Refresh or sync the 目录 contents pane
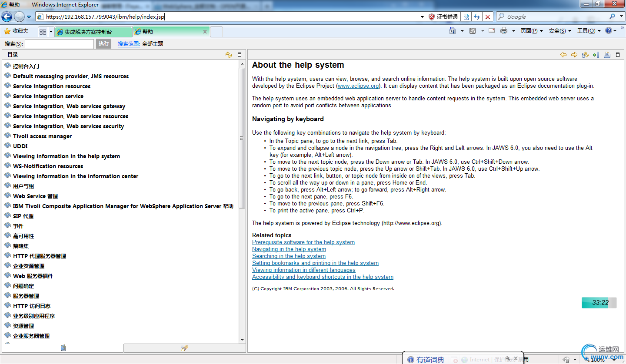 (x=229, y=55)
